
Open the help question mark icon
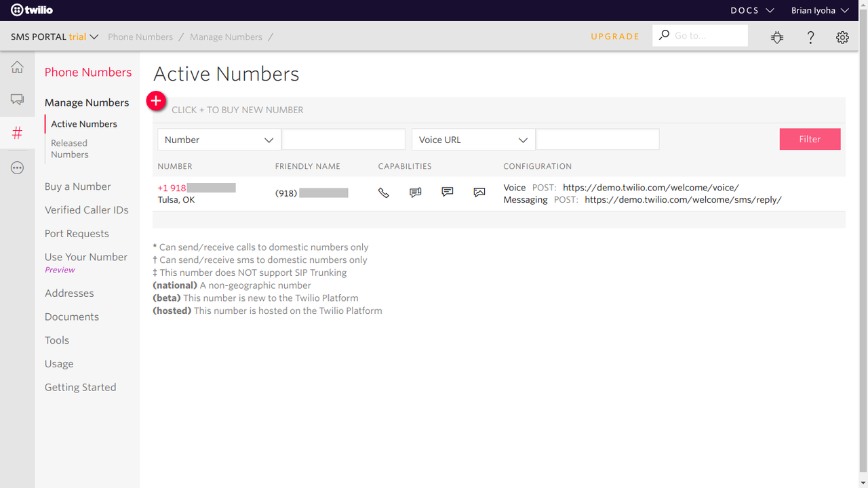click(810, 37)
